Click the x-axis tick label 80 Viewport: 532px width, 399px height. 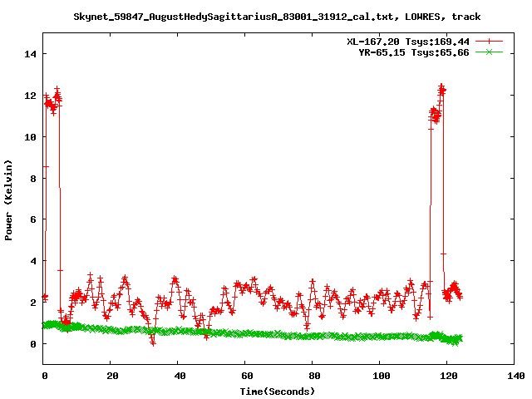click(314, 376)
